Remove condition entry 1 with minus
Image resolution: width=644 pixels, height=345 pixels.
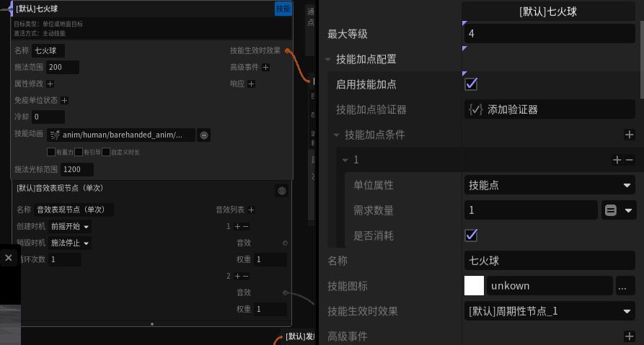tap(629, 160)
